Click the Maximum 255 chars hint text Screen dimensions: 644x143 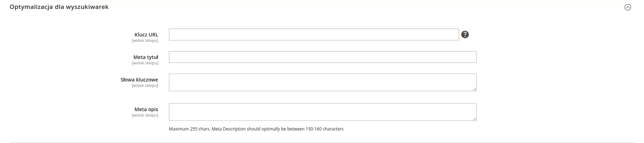pyautogui.click(x=256, y=129)
